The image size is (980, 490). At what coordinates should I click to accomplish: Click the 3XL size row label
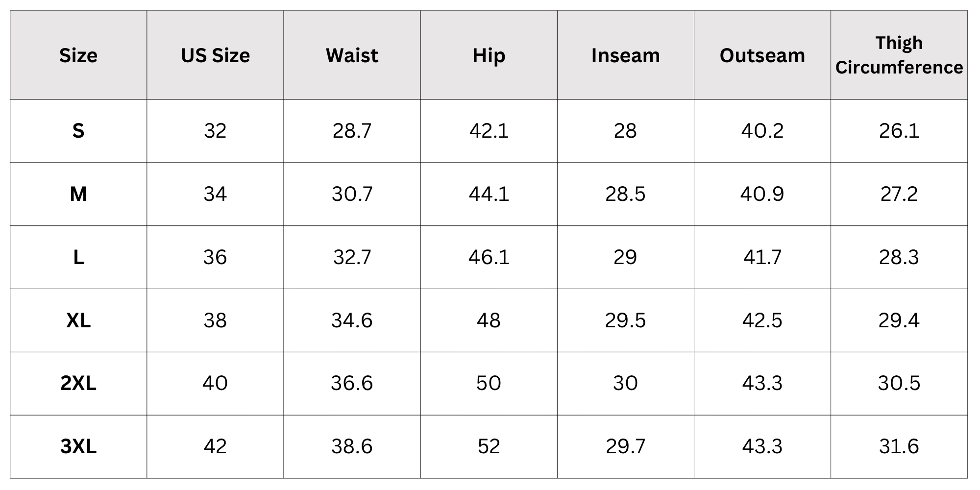coord(78,446)
